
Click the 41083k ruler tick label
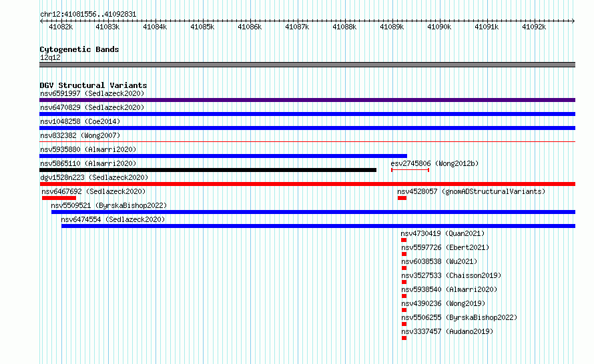pyautogui.click(x=107, y=27)
